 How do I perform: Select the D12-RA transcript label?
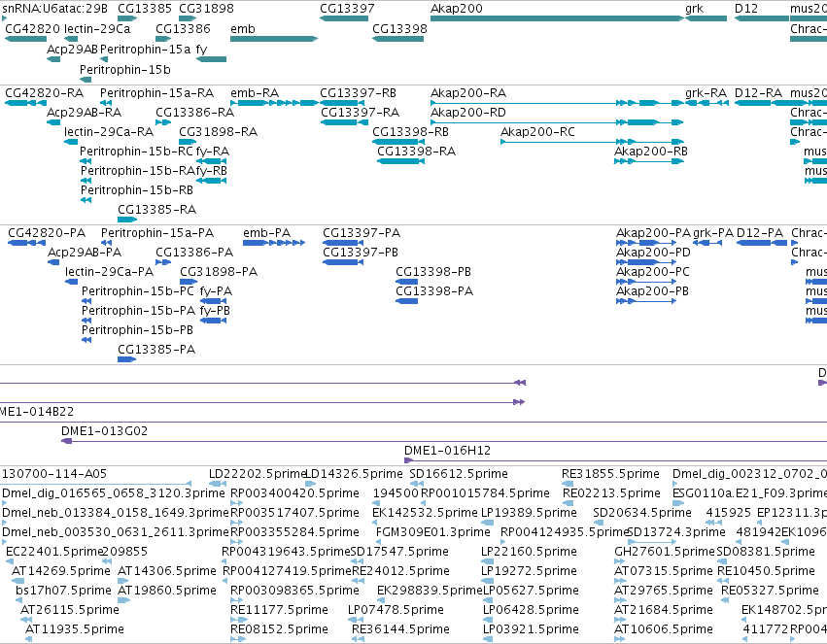(x=758, y=92)
